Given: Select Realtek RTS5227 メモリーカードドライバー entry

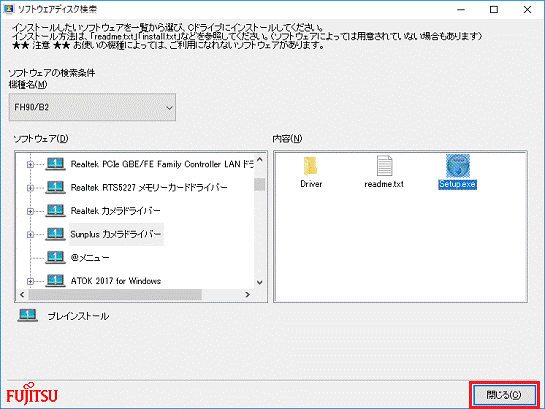Looking at the screenshot, I should [x=149, y=188].
